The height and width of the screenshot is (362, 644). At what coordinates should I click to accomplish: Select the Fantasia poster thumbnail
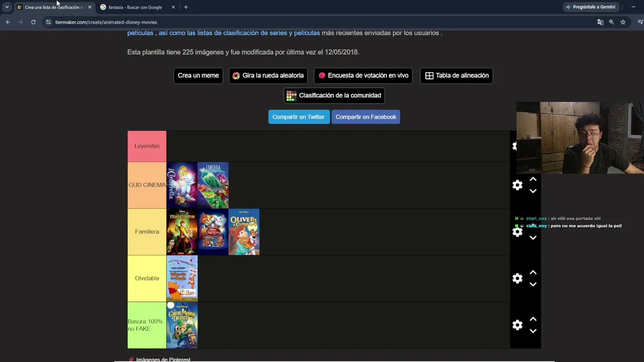(x=213, y=185)
